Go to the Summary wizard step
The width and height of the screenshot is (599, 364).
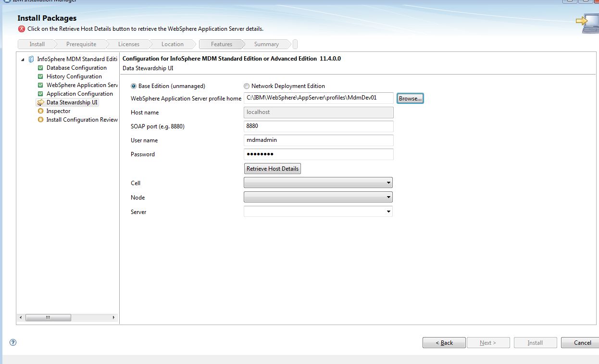click(x=266, y=44)
